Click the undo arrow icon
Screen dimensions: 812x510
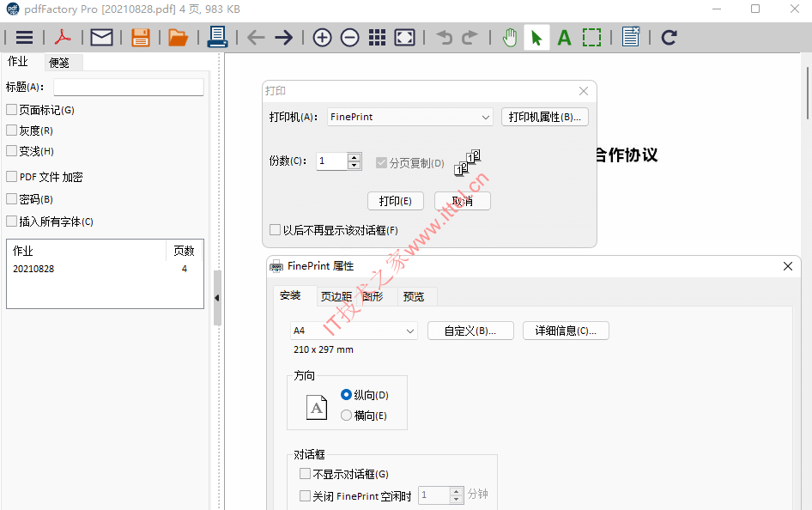click(x=444, y=37)
